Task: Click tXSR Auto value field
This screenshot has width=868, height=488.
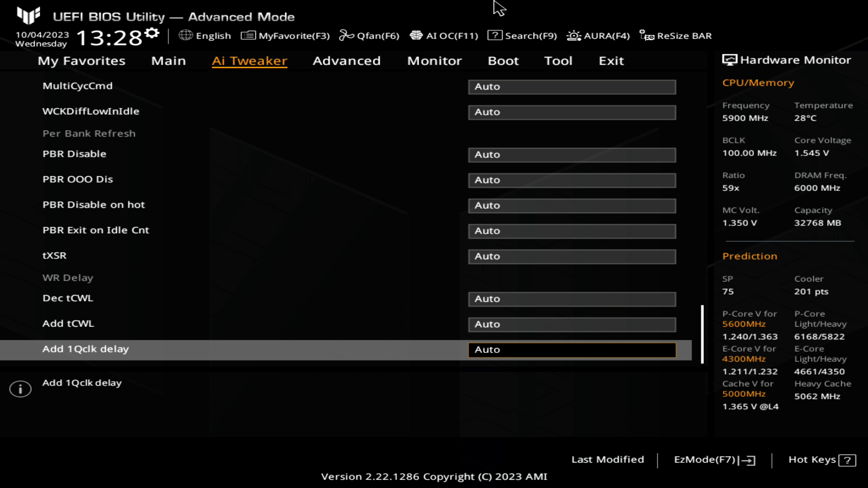Action: click(x=572, y=256)
